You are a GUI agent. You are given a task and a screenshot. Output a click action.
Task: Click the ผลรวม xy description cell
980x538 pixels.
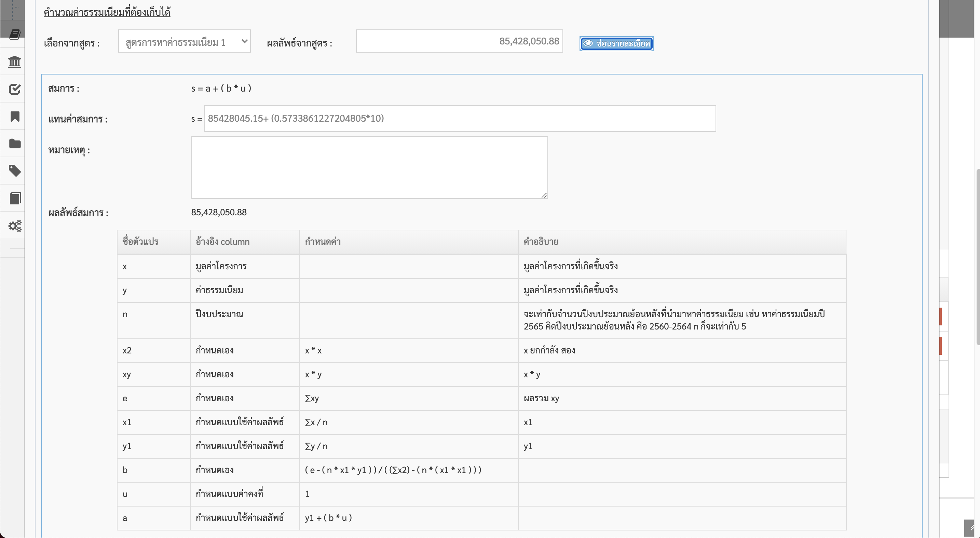pyautogui.click(x=682, y=398)
